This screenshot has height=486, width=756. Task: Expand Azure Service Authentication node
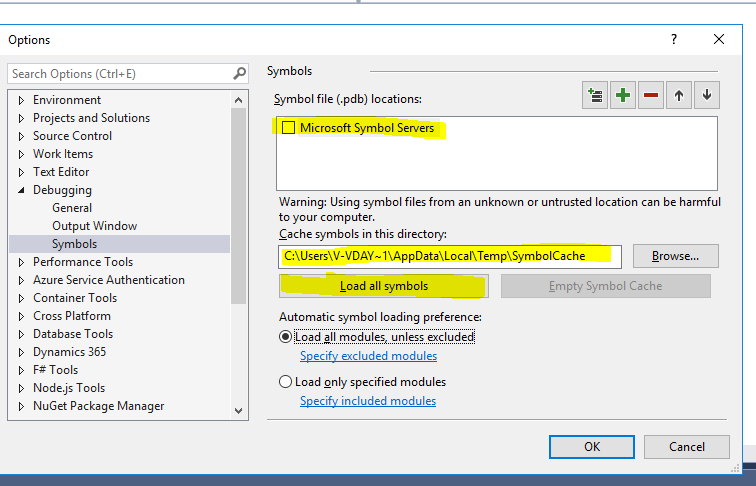coord(21,280)
